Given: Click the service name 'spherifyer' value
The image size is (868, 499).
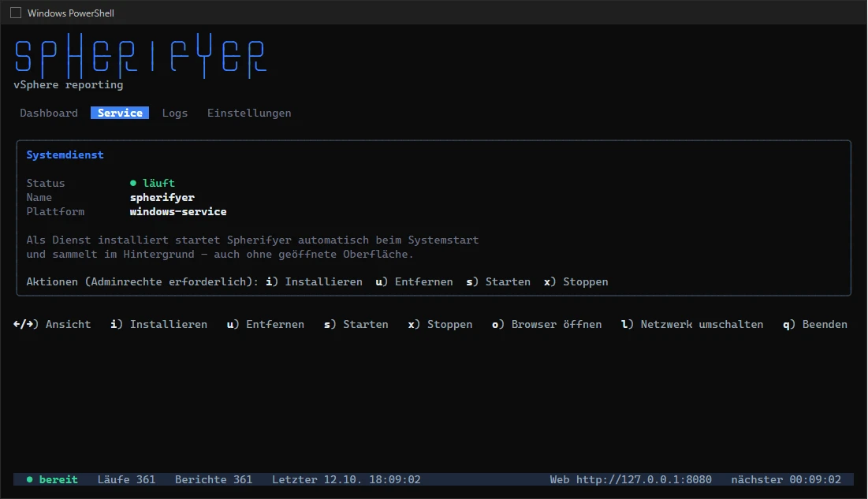Looking at the screenshot, I should (162, 197).
